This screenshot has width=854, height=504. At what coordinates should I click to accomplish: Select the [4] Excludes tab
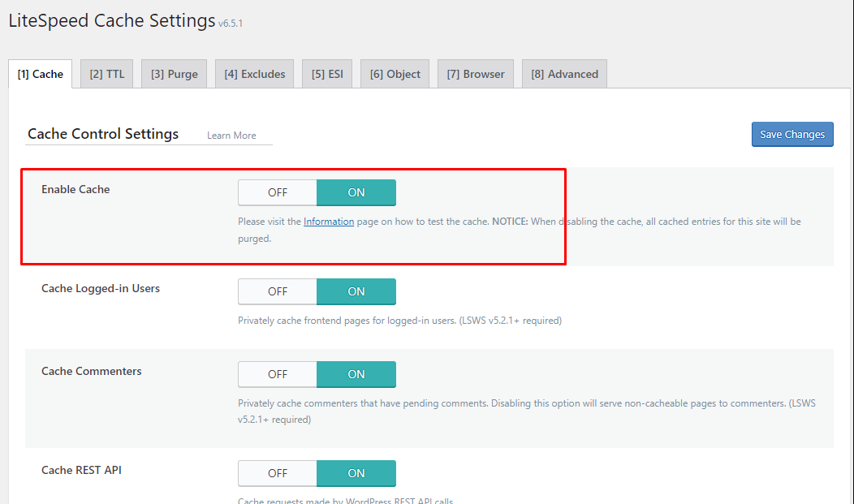coord(254,74)
